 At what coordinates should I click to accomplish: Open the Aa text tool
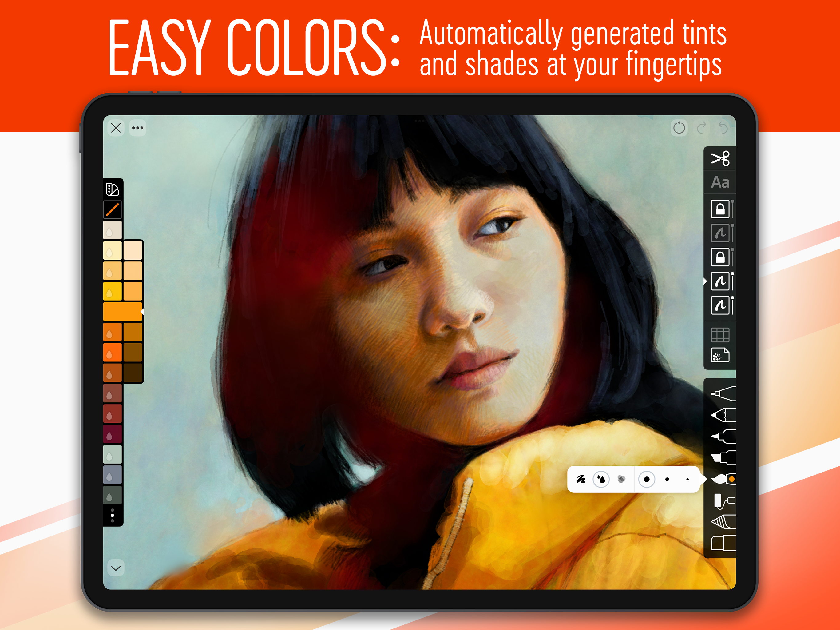pos(720,182)
